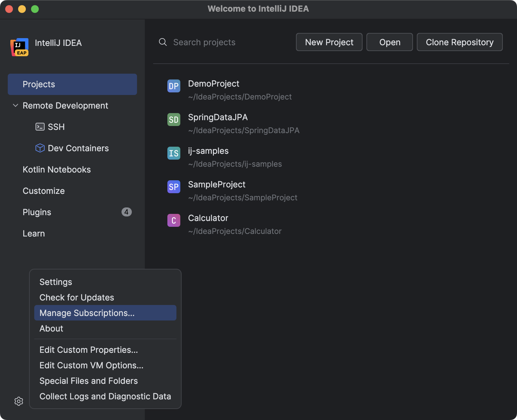Expand the Kotlin Notebooks section
The height and width of the screenshot is (420, 517).
57,169
